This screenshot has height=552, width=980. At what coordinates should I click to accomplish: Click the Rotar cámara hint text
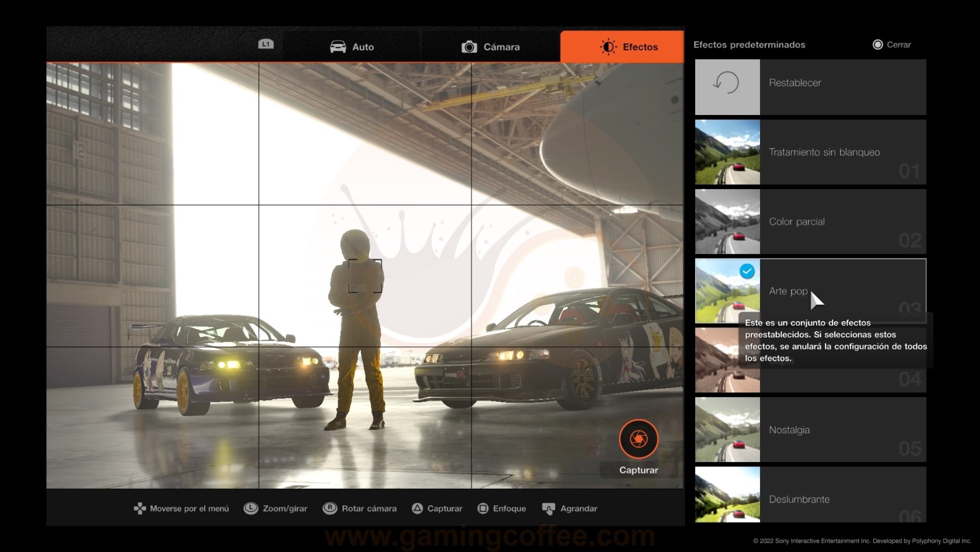point(369,508)
